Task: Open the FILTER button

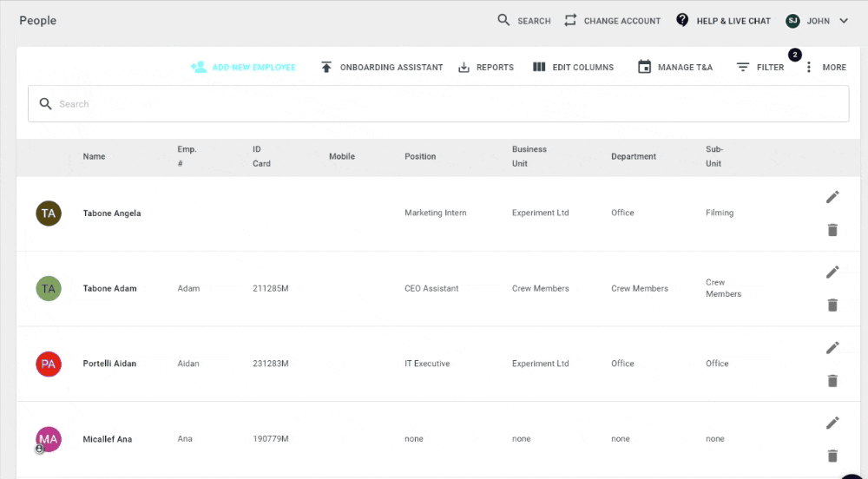Action: (760, 67)
